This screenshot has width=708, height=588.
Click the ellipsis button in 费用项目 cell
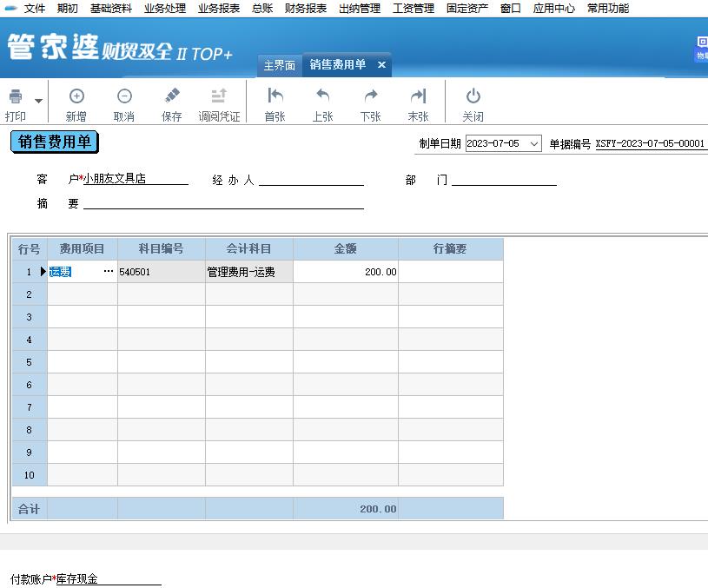(109, 272)
